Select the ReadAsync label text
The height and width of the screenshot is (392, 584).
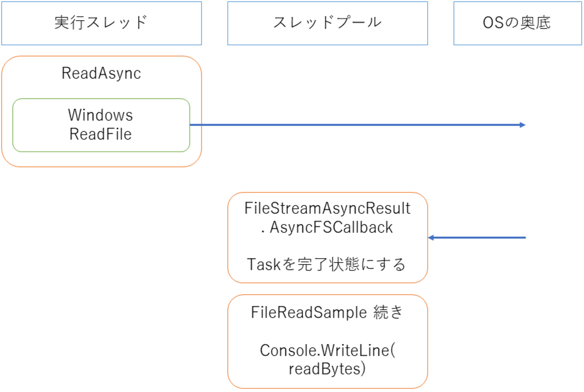pos(101,74)
